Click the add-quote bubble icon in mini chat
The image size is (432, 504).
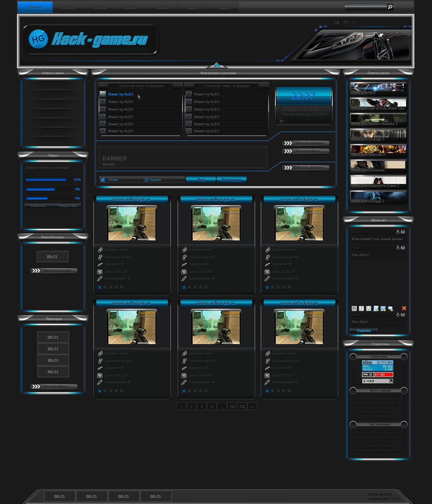point(391,309)
